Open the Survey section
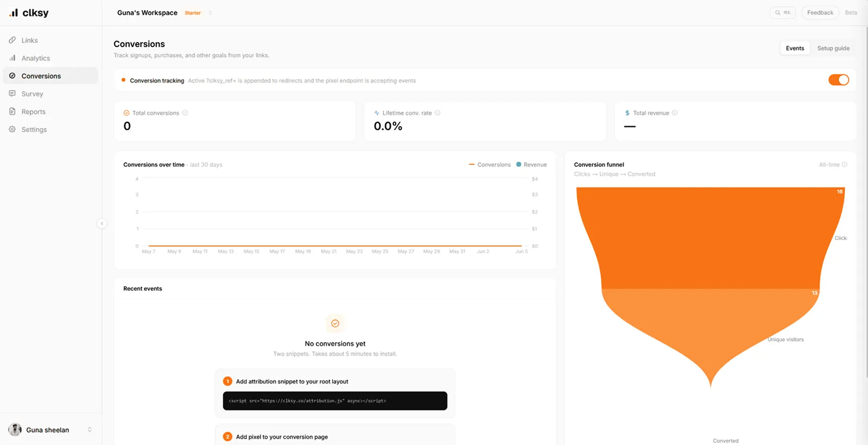Image resolution: width=868 pixels, height=445 pixels. 51,94
